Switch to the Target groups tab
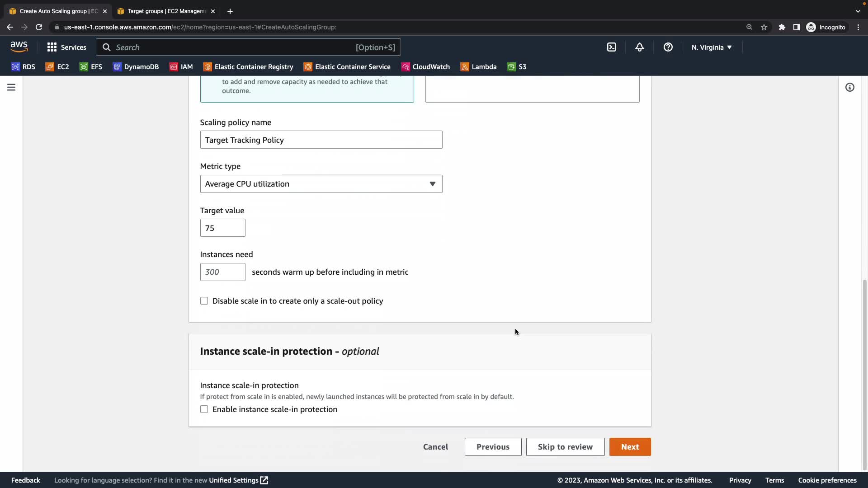This screenshot has width=868, height=488. [166, 11]
